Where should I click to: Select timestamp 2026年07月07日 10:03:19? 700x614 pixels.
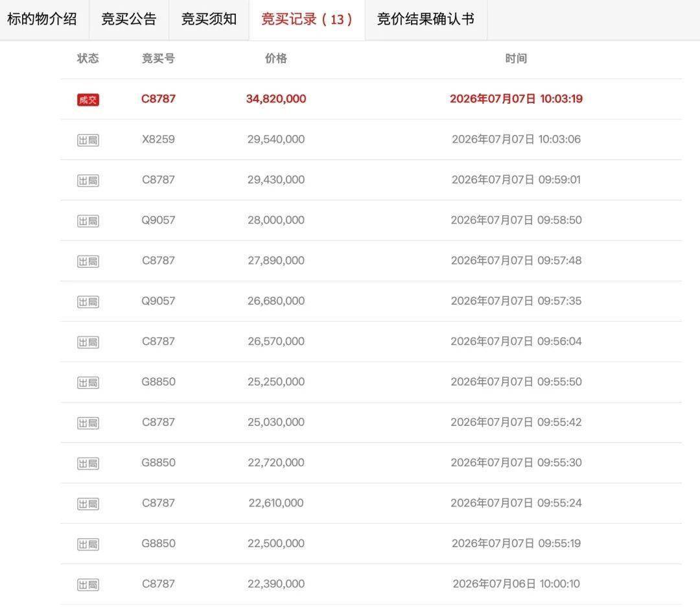516,99
